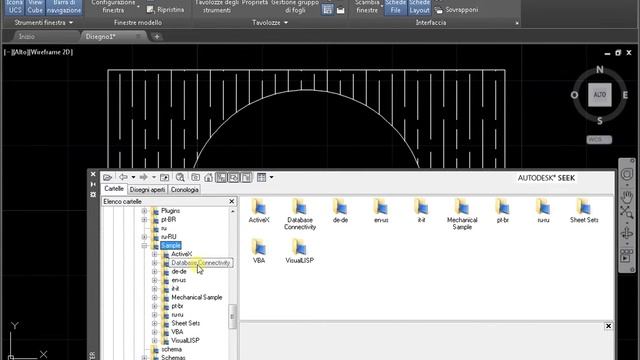Open DesignCenter palette properties gear icon
This screenshot has width=640, height=360.
[x=93, y=195]
